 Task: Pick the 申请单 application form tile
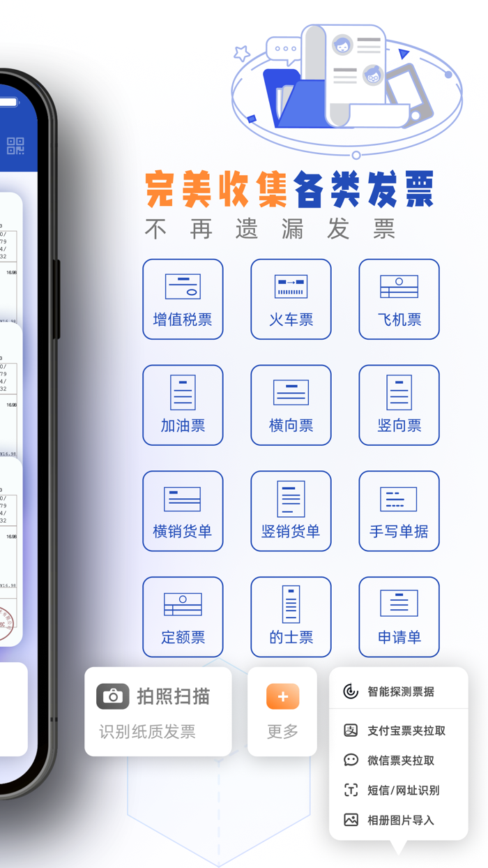[x=399, y=618]
